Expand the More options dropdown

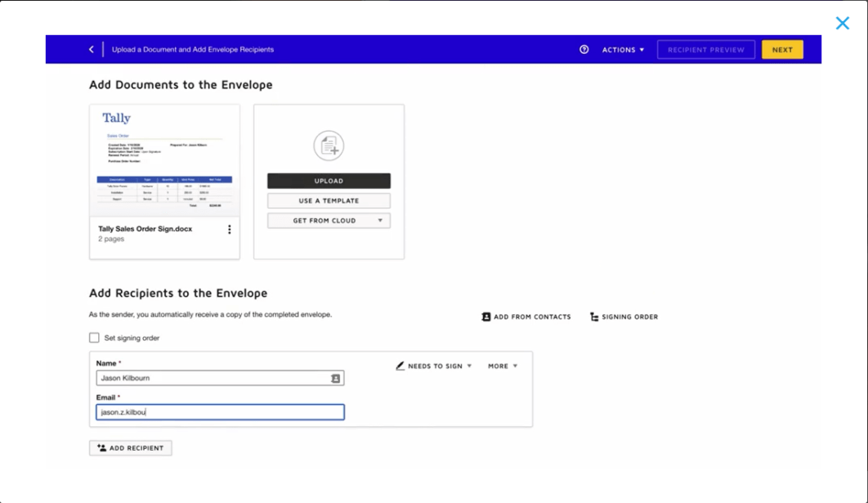pos(501,366)
